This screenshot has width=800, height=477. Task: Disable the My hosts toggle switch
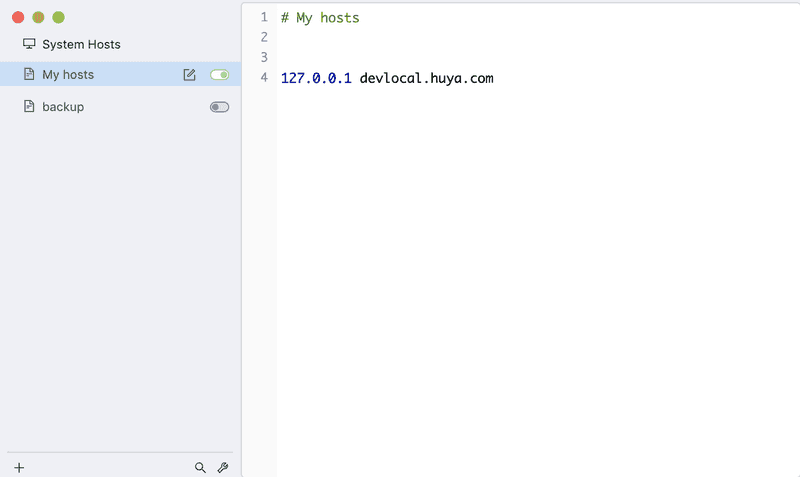[219, 75]
